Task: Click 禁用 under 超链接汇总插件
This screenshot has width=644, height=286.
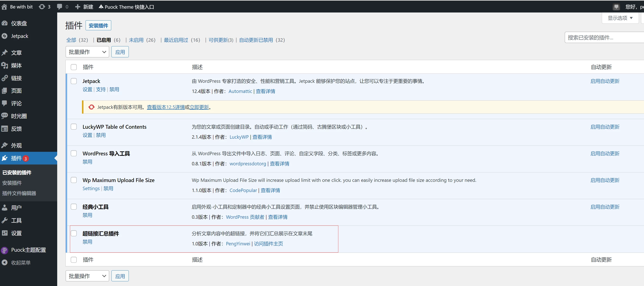Action: (87, 242)
